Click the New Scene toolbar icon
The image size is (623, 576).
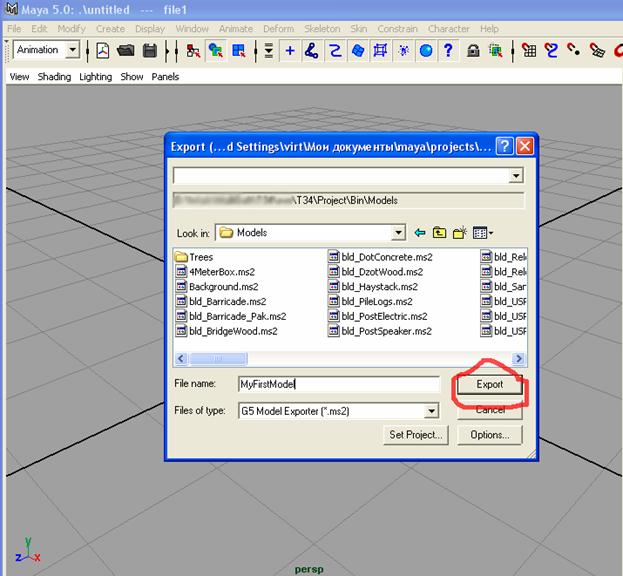103,50
